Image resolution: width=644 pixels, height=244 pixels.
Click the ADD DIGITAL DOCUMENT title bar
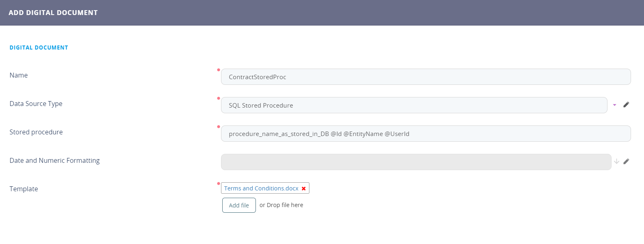pos(53,13)
